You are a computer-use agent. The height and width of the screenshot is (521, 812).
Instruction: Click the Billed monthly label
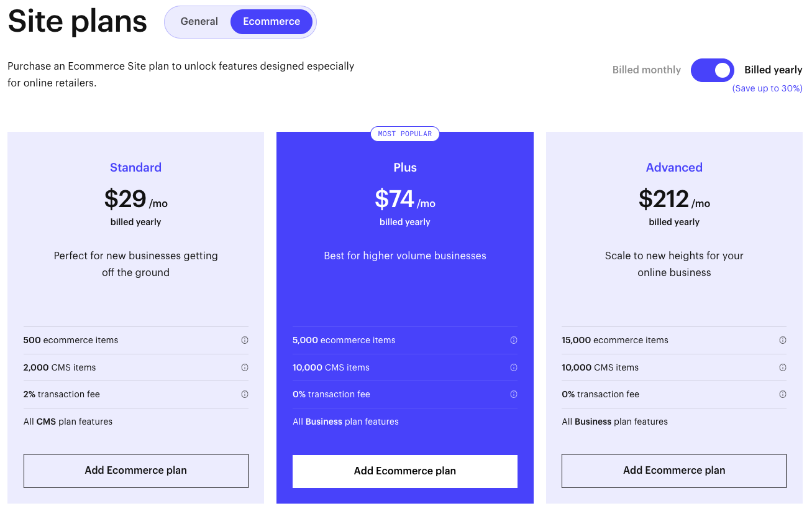[x=646, y=70]
